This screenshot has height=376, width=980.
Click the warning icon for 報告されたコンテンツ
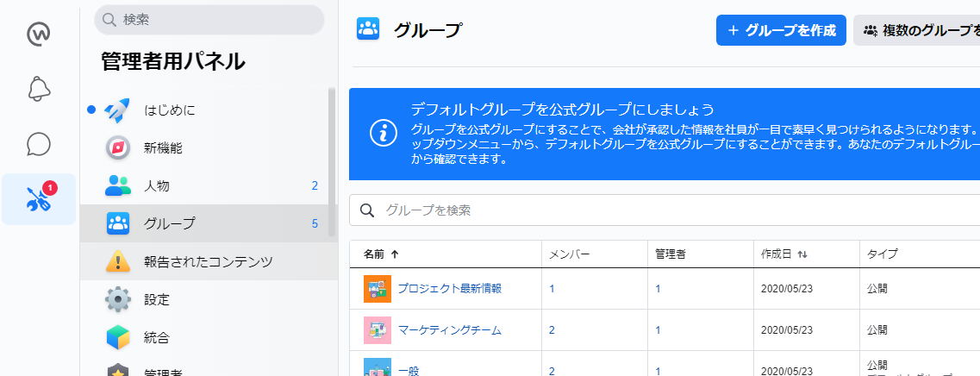point(117,261)
